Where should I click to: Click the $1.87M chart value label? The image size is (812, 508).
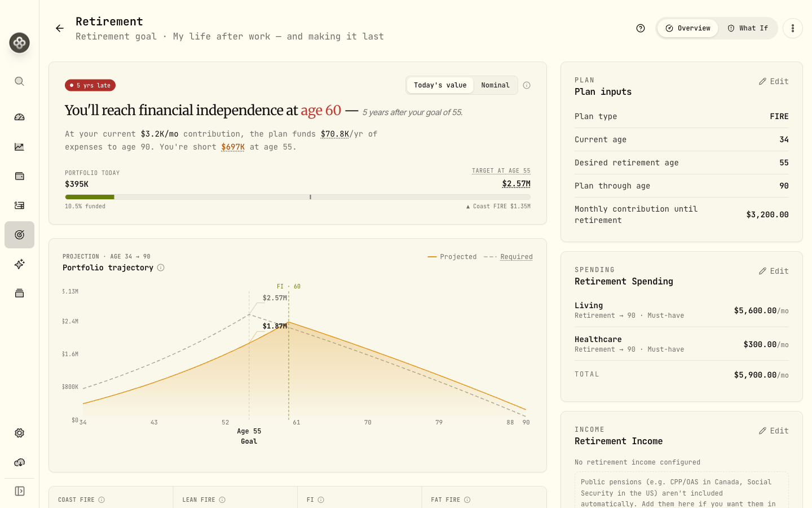[x=275, y=326]
